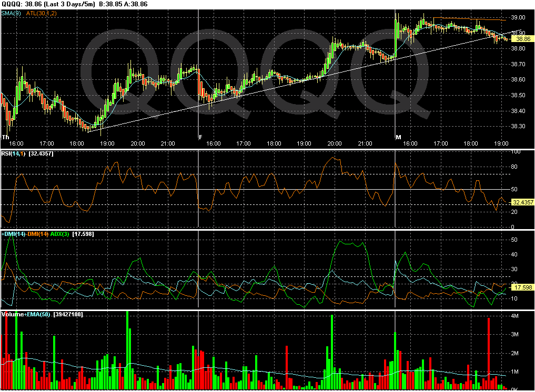
Task: Click the 16:00 time label after M marker
Action: click(x=410, y=144)
